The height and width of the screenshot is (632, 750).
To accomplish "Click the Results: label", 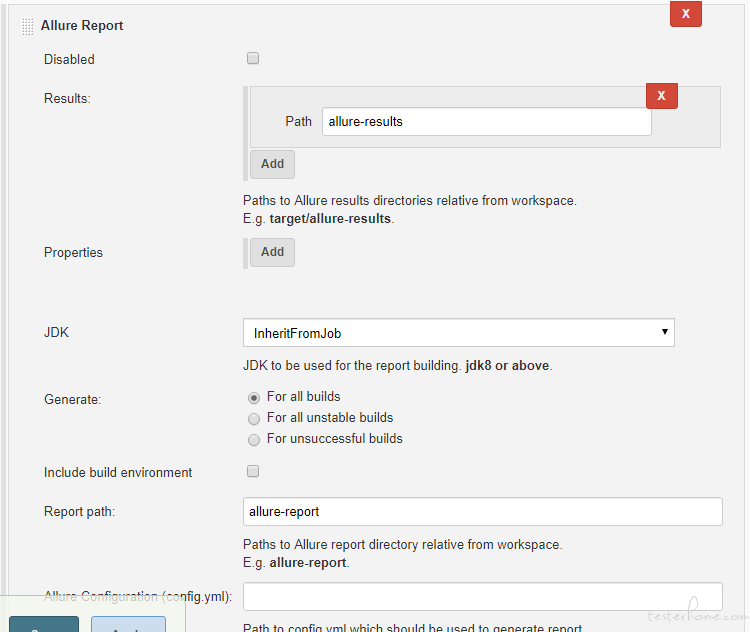I will tap(67, 99).
